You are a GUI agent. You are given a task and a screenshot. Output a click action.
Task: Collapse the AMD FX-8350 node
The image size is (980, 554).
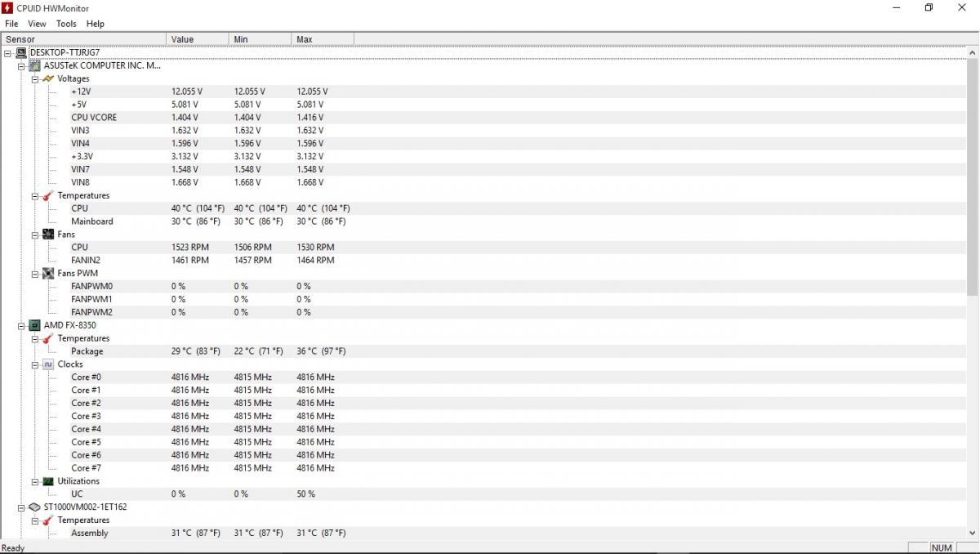point(22,325)
